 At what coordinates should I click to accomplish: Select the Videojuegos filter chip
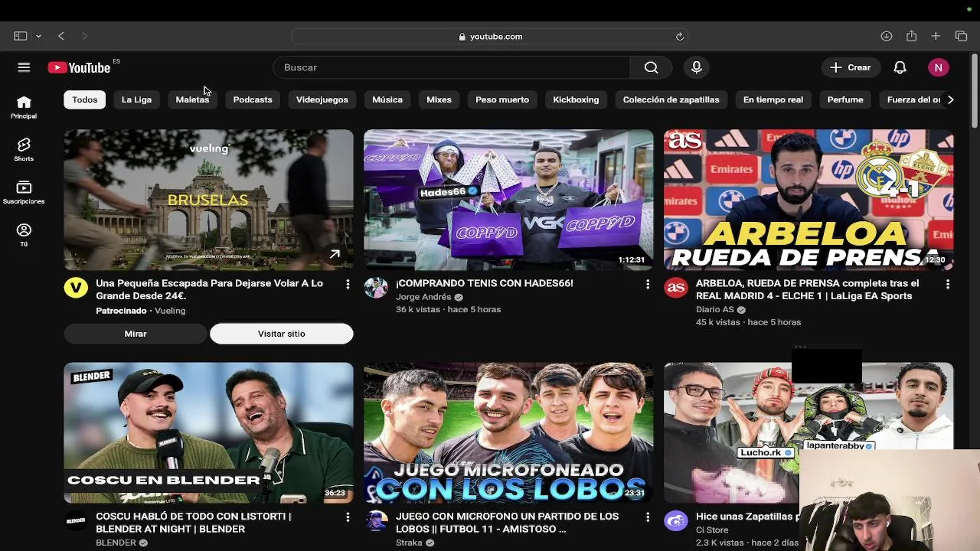point(322,99)
